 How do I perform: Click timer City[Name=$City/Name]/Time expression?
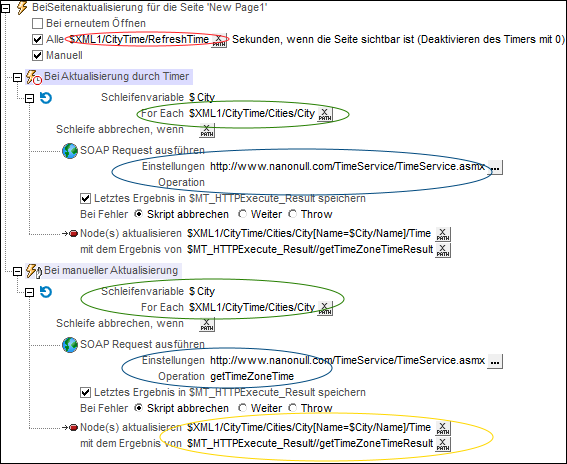[309, 233]
